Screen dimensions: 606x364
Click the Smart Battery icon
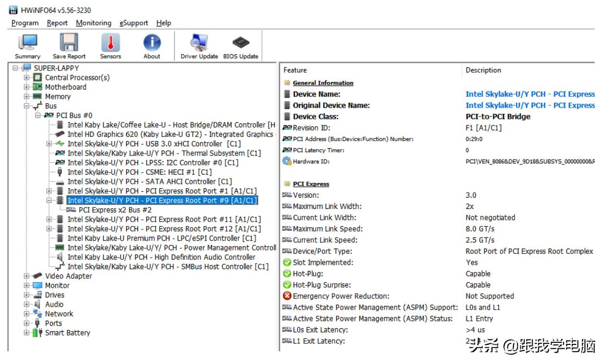tap(37, 333)
